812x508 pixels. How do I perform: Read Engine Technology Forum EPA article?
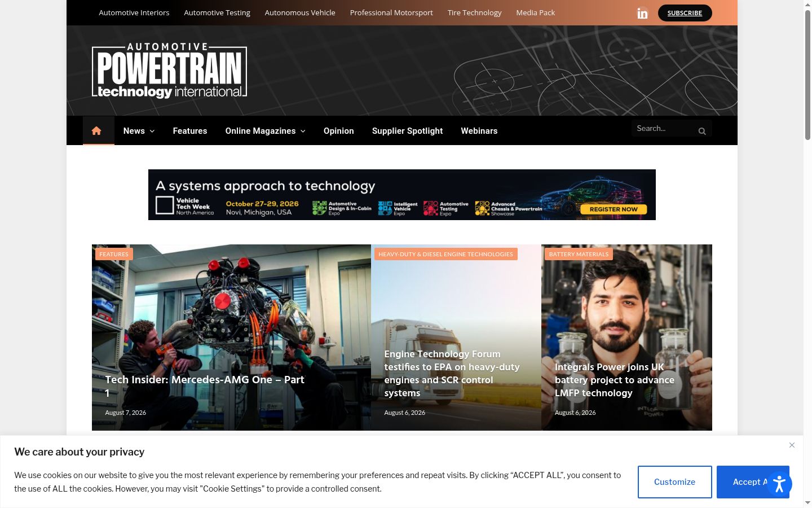(x=452, y=374)
